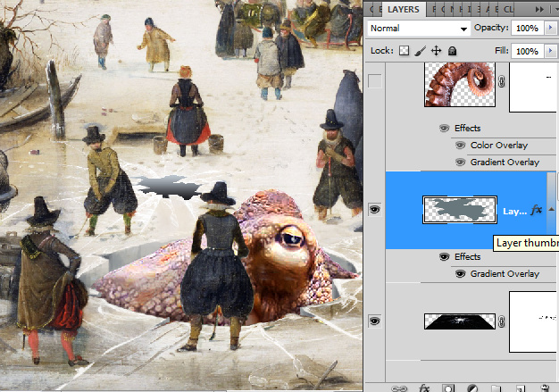Viewport: 559px width, 392px height.
Task: Toggle Lock image pixels brush icon
Action: point(421,51)
